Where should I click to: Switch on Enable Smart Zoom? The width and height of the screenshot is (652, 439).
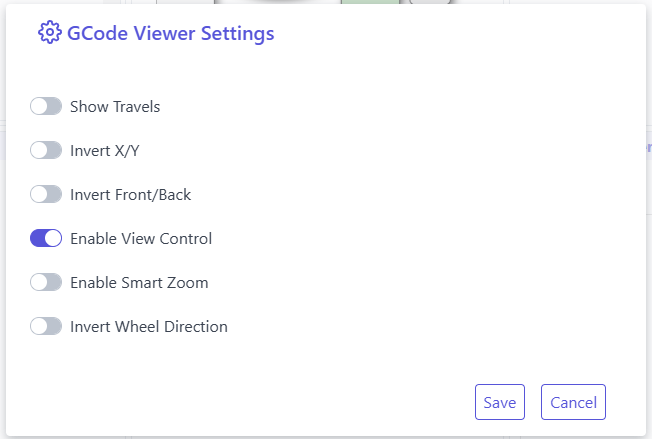(x=46, y=282)
